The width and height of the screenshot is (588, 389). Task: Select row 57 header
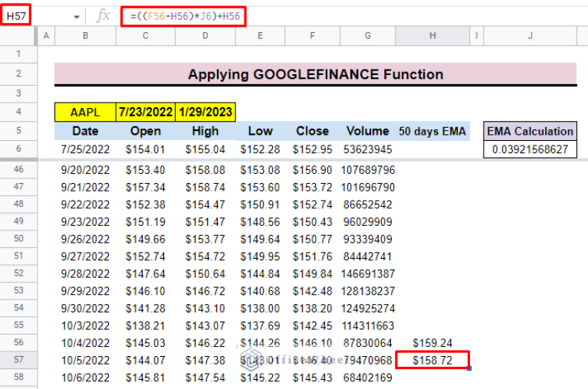coord(18,360)
